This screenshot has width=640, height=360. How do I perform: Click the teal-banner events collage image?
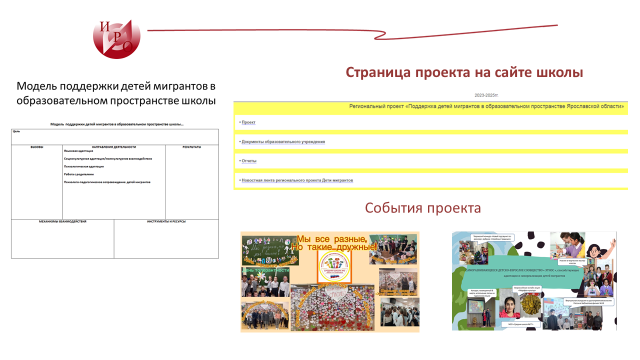[x=534, y=281]
